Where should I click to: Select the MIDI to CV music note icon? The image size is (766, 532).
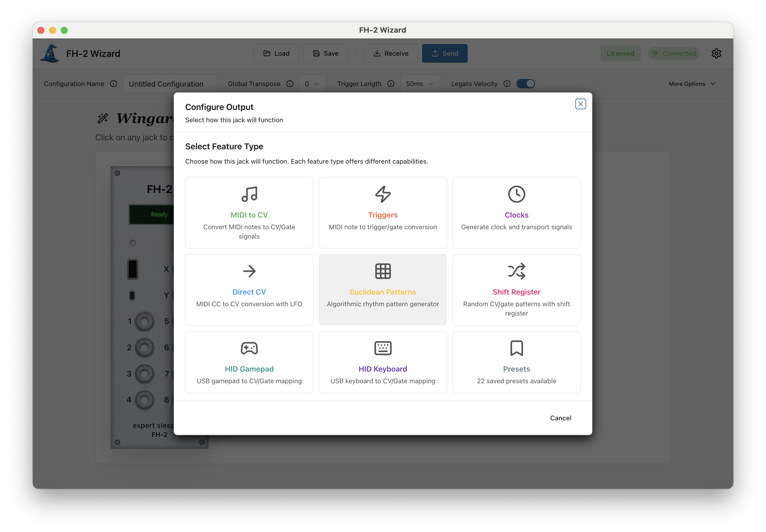(x=249, y=194)
